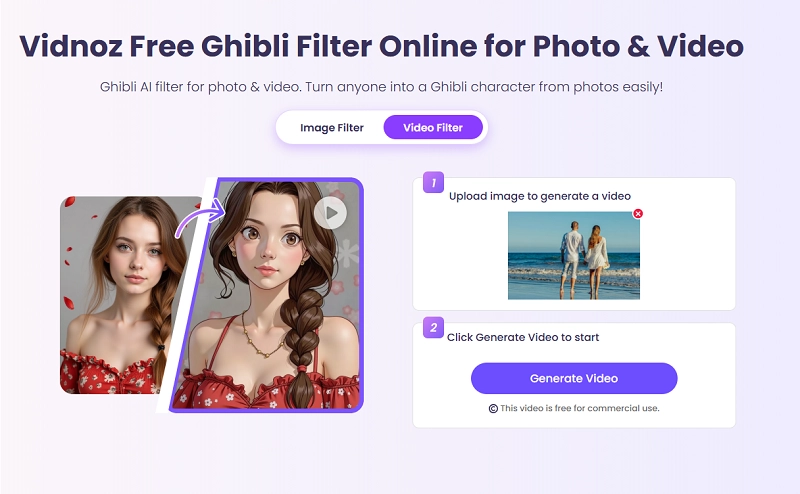This screenshot has width=800, height=494.
Task: Click the copyright symbol icon
Action: pos(493,408)
